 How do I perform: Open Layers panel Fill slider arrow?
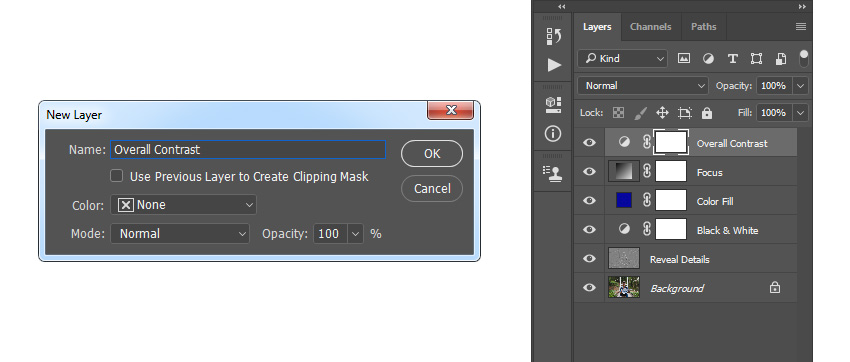pos(801,113)
